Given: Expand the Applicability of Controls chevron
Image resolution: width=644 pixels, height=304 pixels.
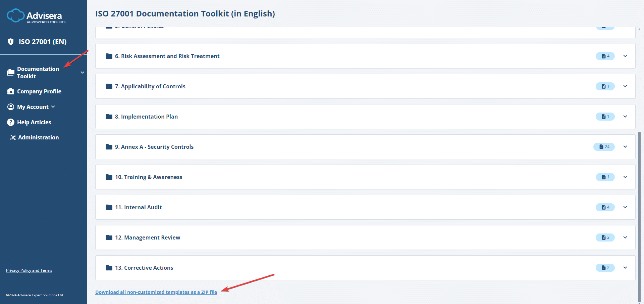Looking at the screenshot, I should click(x=625, y=86).
